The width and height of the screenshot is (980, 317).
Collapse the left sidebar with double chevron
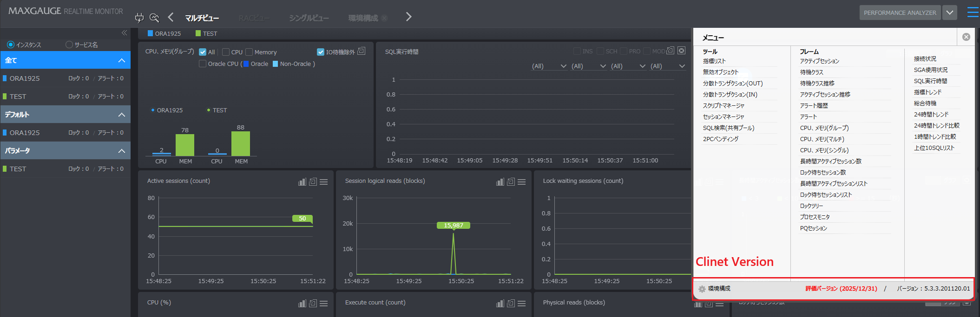[124, 33]
